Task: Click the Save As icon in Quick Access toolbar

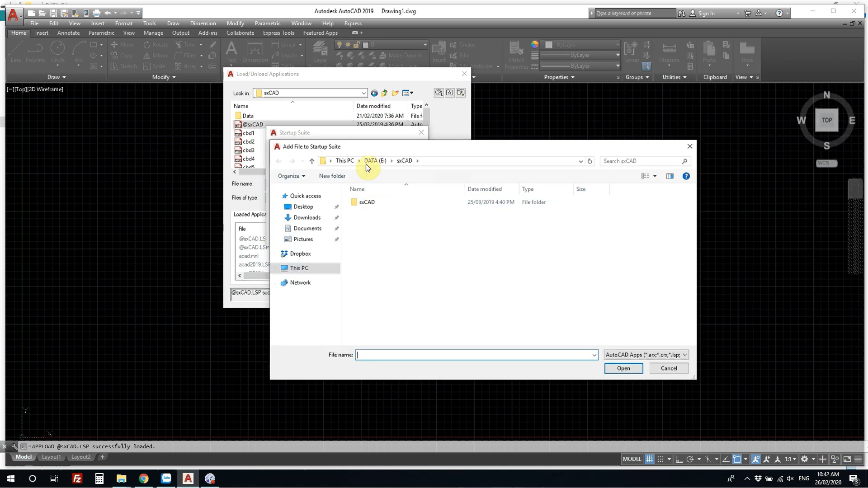Action: [64, 13]
